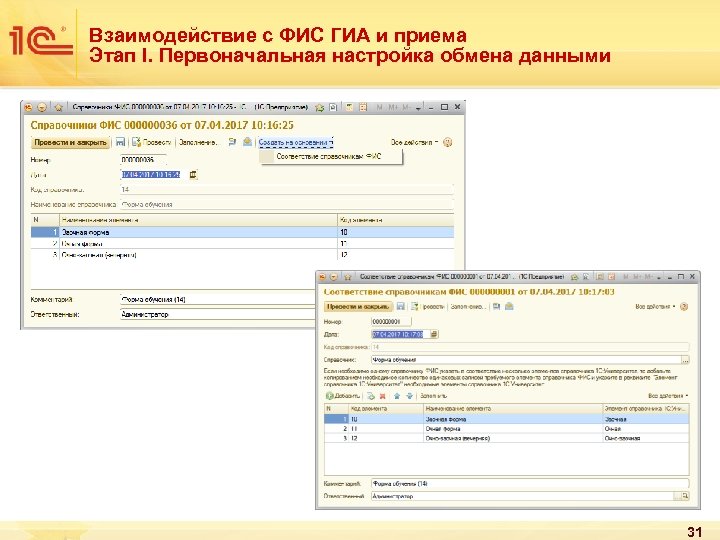Click Ответственный field Администратор in Справочники ФИС window
Screen dimensions: 720x540
click(x=218, y=315)
